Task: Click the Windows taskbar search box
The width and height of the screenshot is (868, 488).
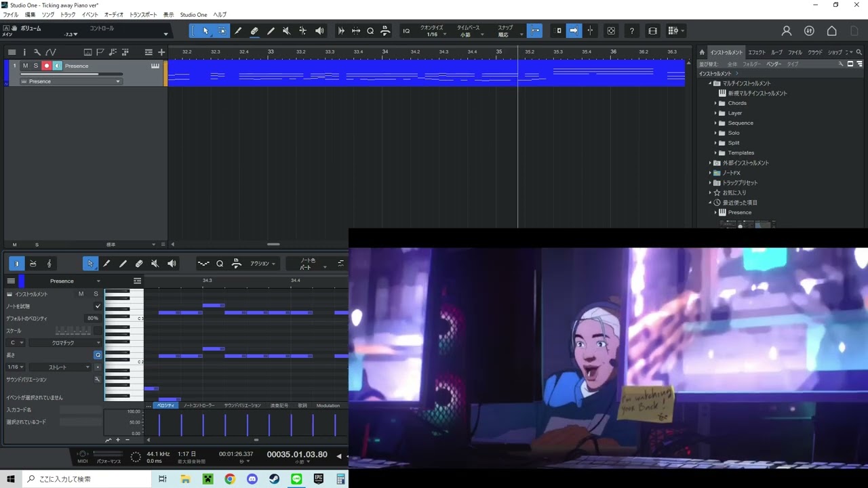Action: pyautogui.click(x=90, y=479)
